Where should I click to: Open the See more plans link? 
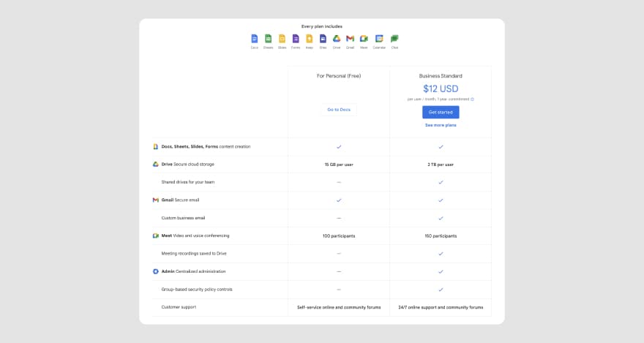coord(441,125)
